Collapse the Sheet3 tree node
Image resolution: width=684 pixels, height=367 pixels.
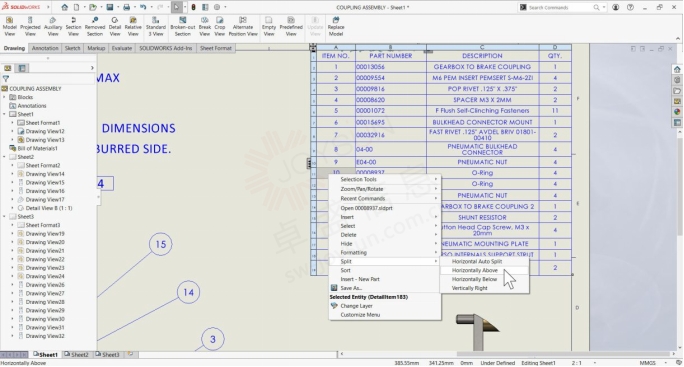pos(4,216)
